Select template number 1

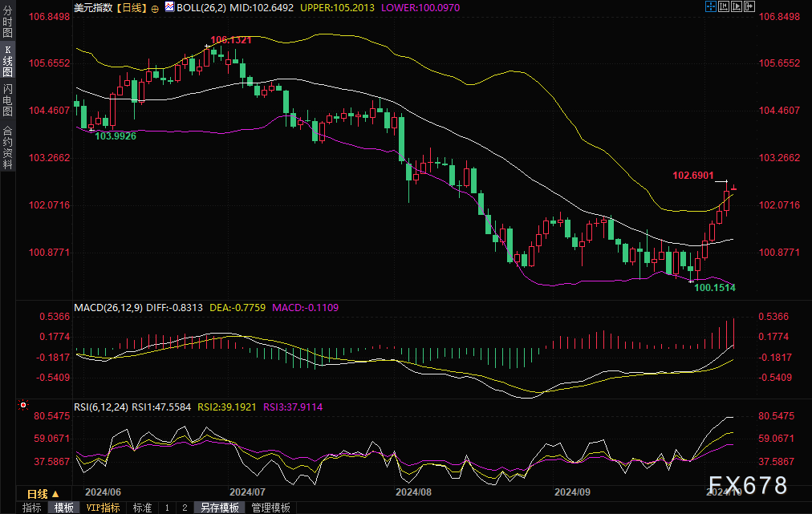coord(167,508)
